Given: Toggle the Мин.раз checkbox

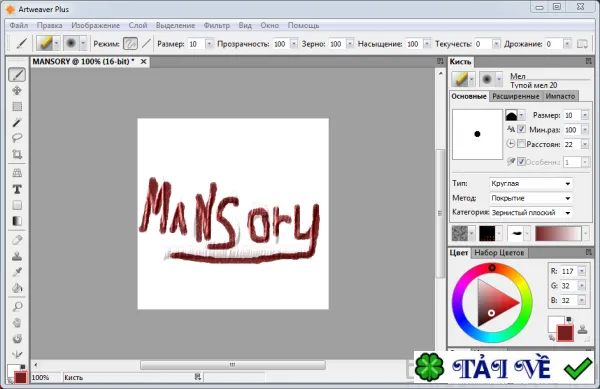Looking at the screenshot, I should pos(522,129).
